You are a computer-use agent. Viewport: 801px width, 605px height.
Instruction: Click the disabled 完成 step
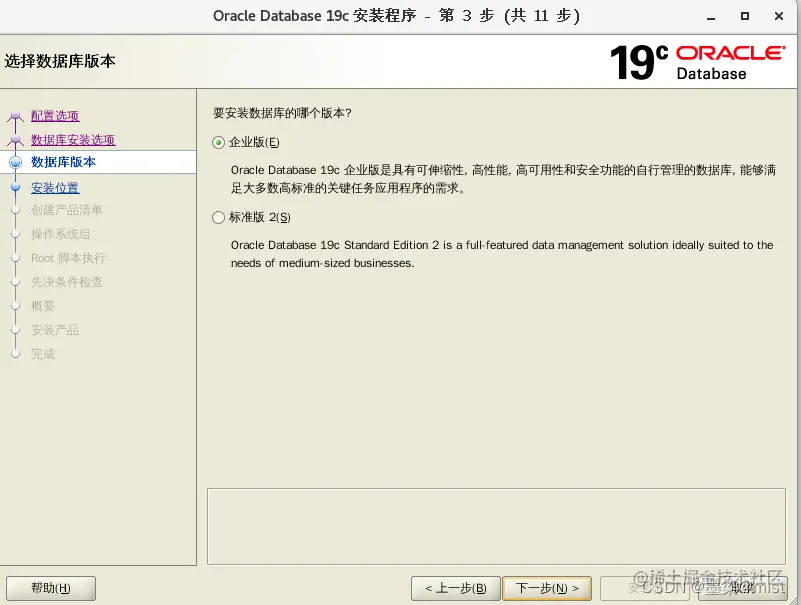[x=43, y=354]
